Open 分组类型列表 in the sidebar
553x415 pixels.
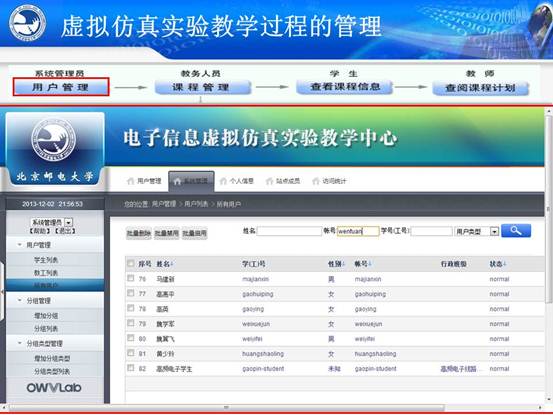(x=52, y=371)
